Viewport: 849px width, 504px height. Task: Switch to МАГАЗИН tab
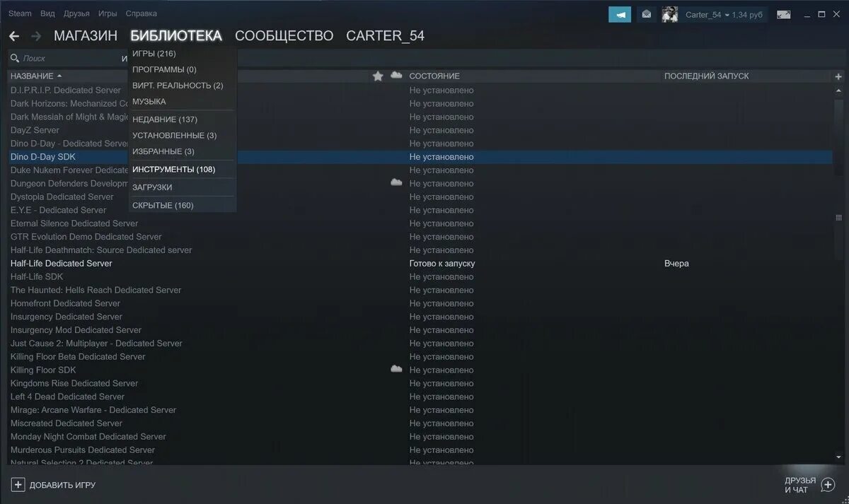86,36
